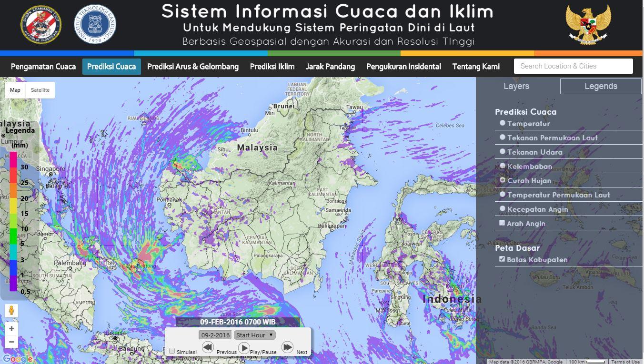Click the Sistem Informasi Cuaca dan Iklim title

327,11
